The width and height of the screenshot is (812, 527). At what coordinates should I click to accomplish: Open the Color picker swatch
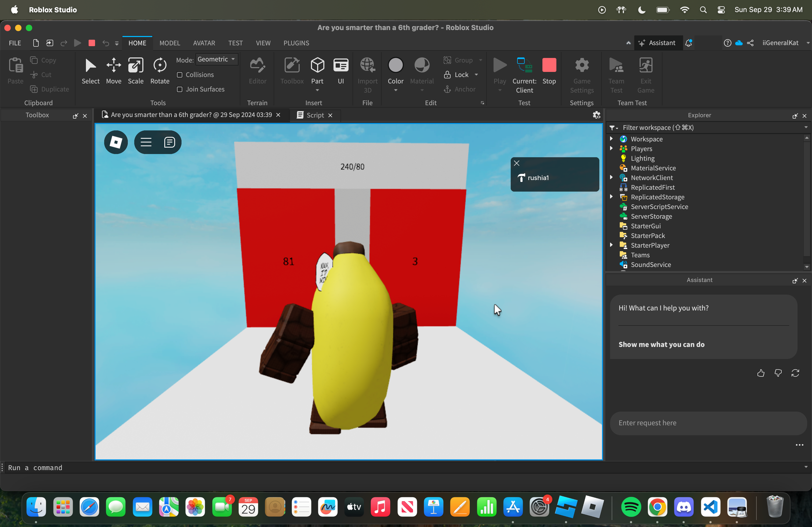pos(396,65)
